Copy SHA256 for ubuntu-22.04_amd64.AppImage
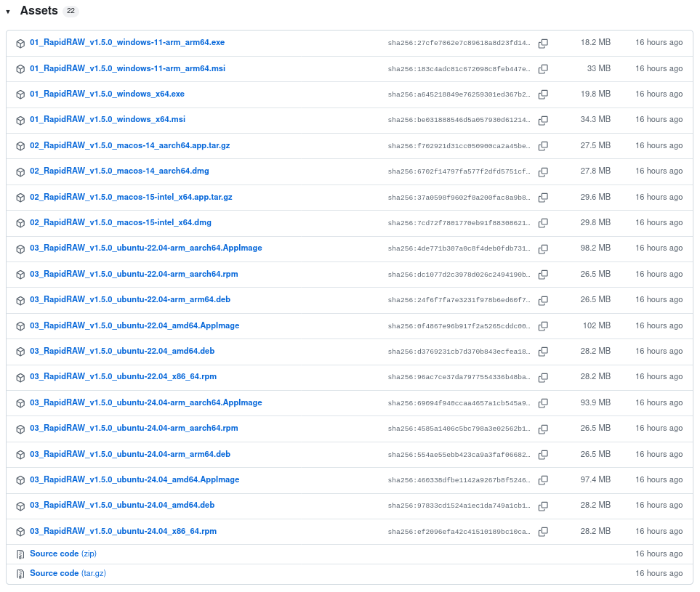This screenshot has height=592, width=700. click(x=543, y=326)
